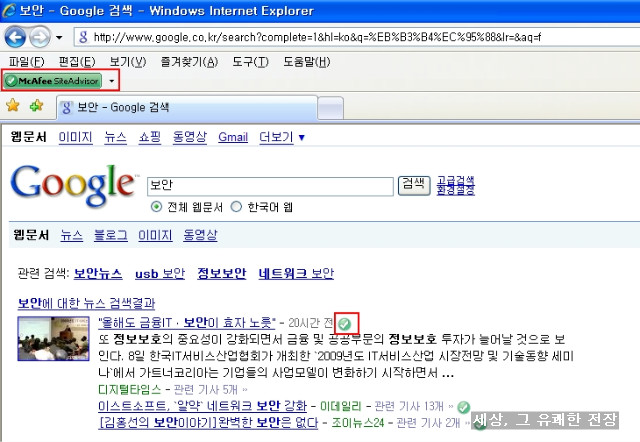Viewport: 640px width, 442px height.
Task: Click the 동영상 link in top navigation
Action: point(190,137)
